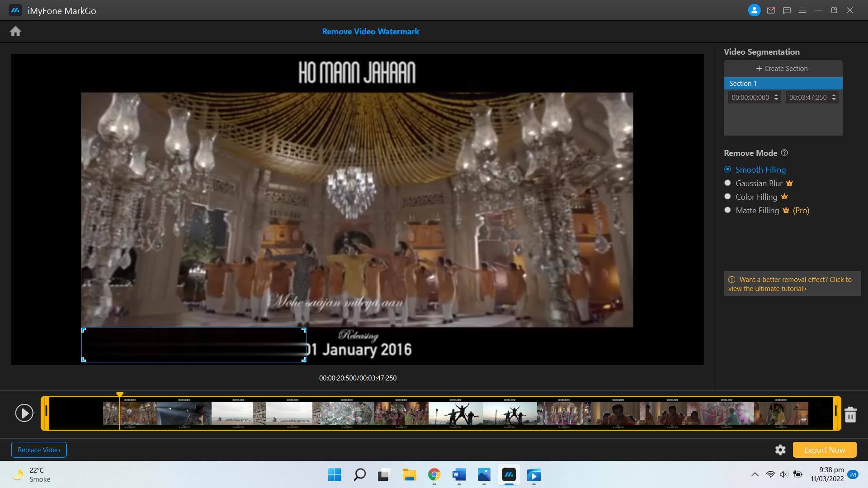
Task: Select Color Filling remove mode
Action: pyautogui.click(x=728, y=197)
